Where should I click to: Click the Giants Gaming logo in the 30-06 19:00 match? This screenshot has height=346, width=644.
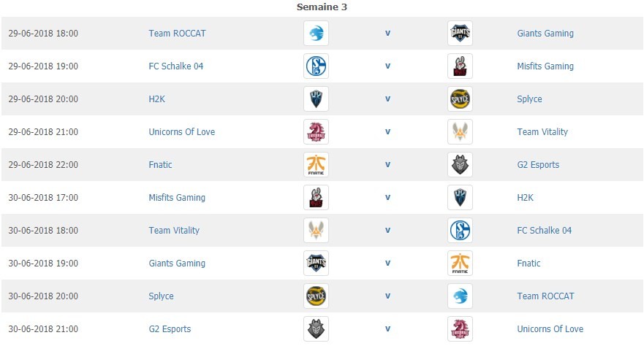tap(316, 263)
